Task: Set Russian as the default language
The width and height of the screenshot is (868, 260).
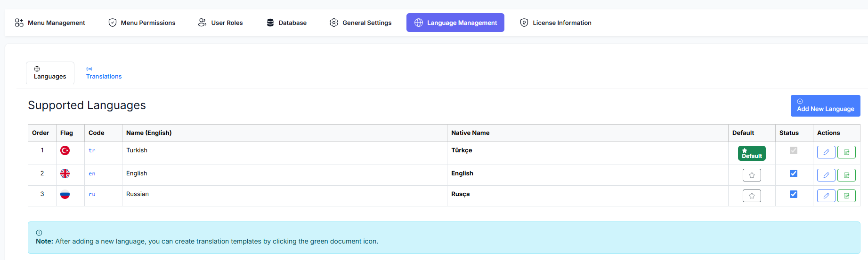Action: coord(752,196)
